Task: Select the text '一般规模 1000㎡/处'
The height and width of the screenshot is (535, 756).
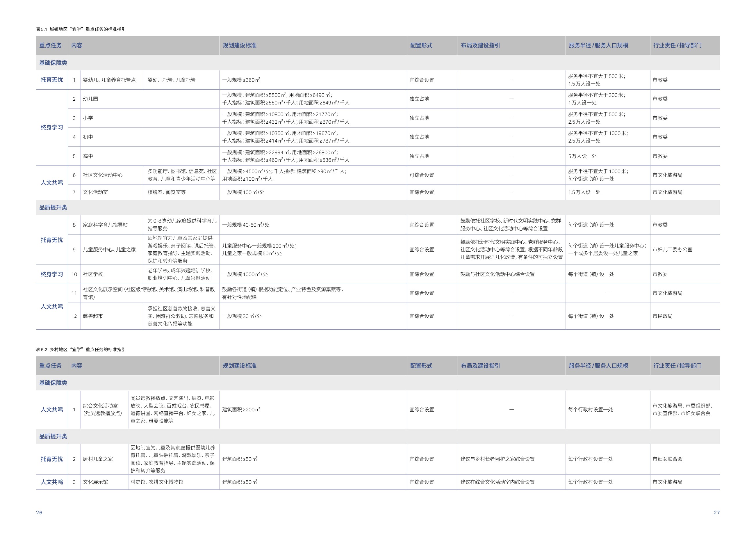Action: pyautogui.click(x=245, y=274)
